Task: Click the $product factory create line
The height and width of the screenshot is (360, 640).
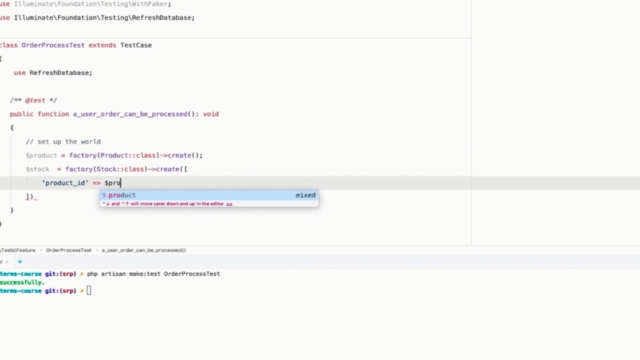Action: coord(114,156)
